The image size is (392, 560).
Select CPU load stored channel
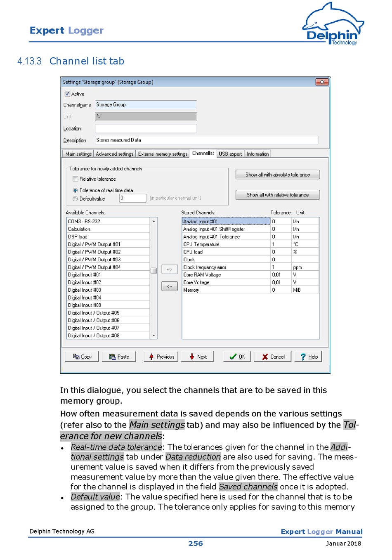226,252
